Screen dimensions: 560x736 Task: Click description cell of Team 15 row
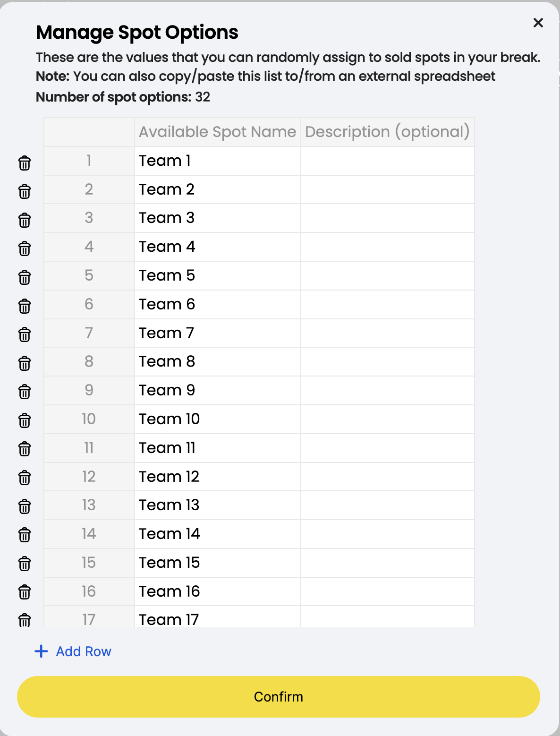pyautogui.click(x=388, y=563)
